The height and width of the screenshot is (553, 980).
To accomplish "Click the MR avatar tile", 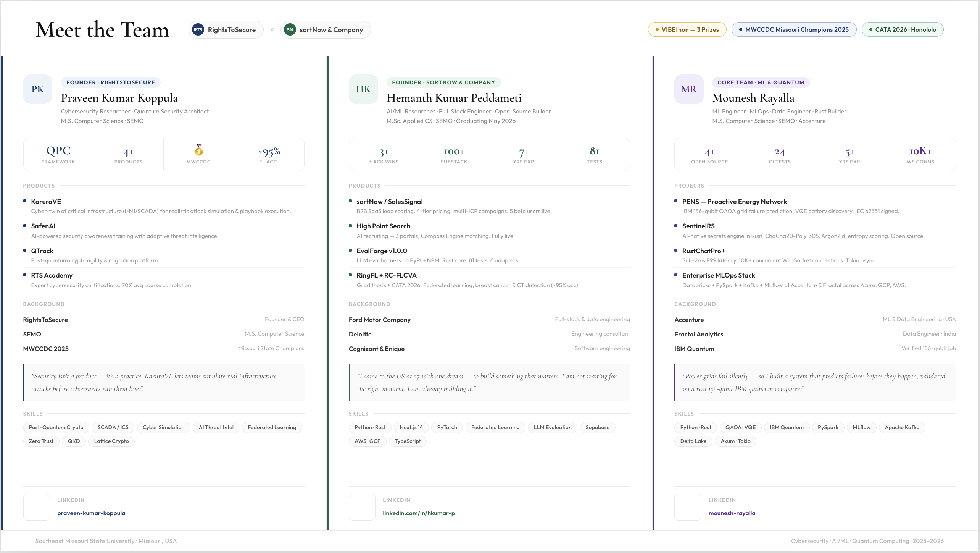I will 689,89.
